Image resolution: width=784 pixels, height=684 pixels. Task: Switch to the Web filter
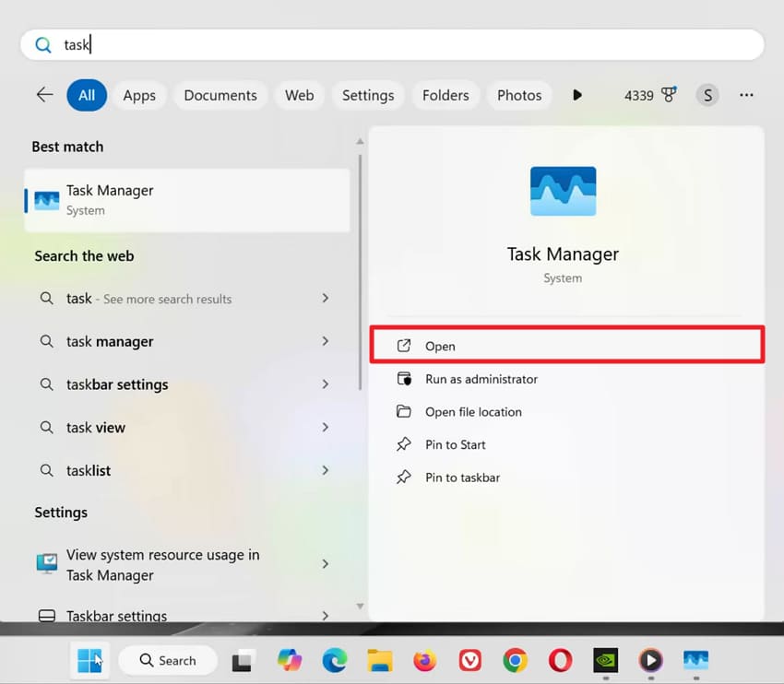coord(300,95)
